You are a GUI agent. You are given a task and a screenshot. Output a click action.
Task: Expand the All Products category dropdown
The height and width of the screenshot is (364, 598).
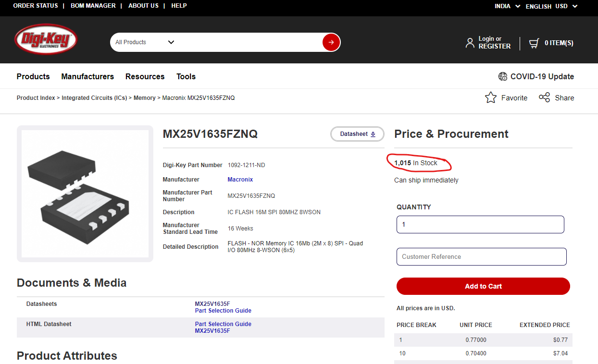pos(144,42)
